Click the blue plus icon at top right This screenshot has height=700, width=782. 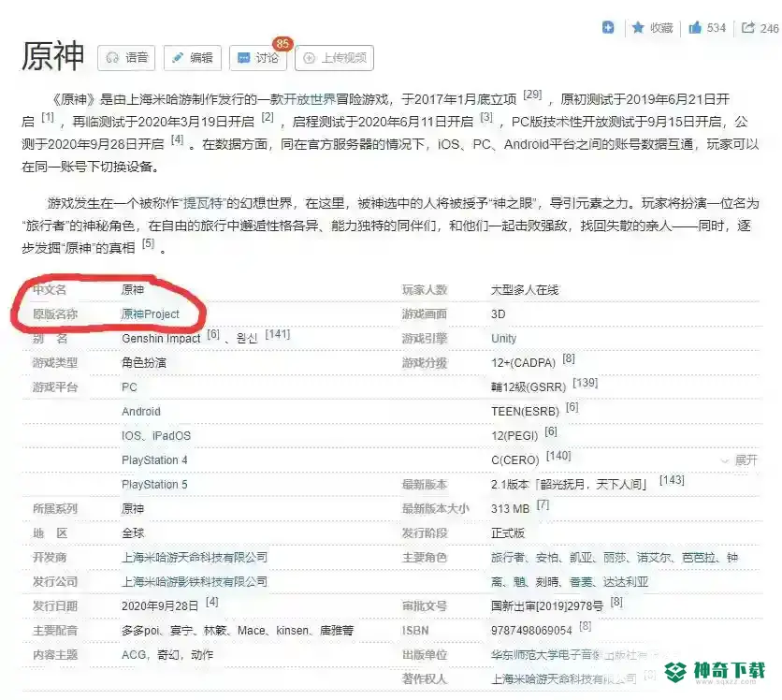click(x=607, y=27)
